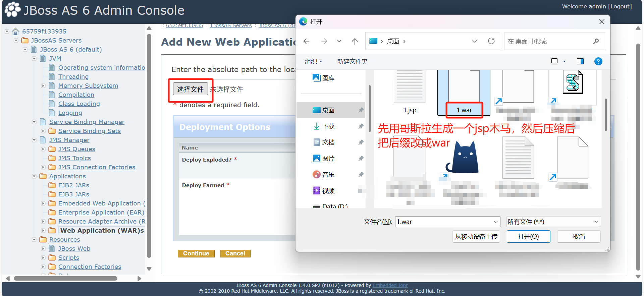
Task: Open the 组织 menu
Action: [x=313, y=61]
